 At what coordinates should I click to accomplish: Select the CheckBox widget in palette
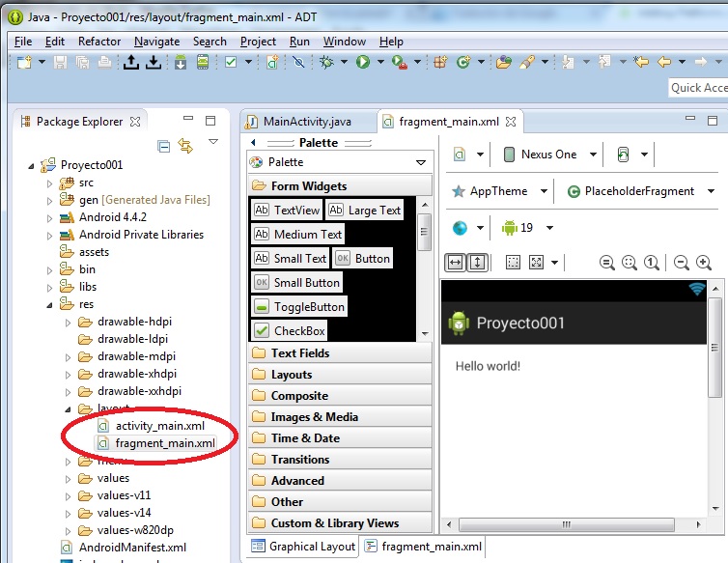point(290,330)
